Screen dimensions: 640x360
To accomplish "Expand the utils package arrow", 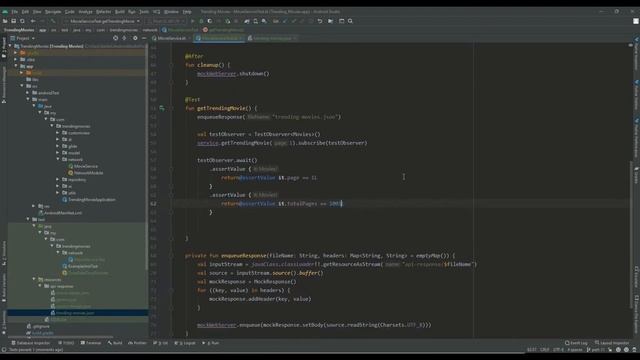I will 58,193.
